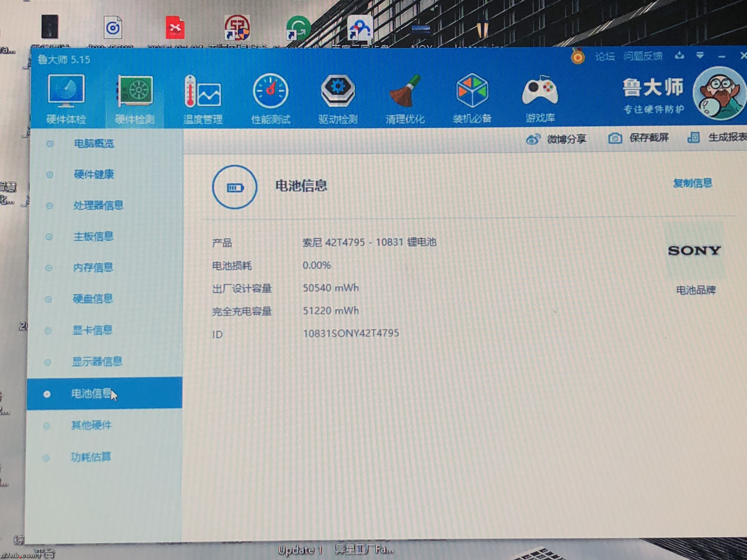The height and width of the screenshot is (560, 747).
Task: Select 功耗估算 in sidebar
Action: click(91, 457)
